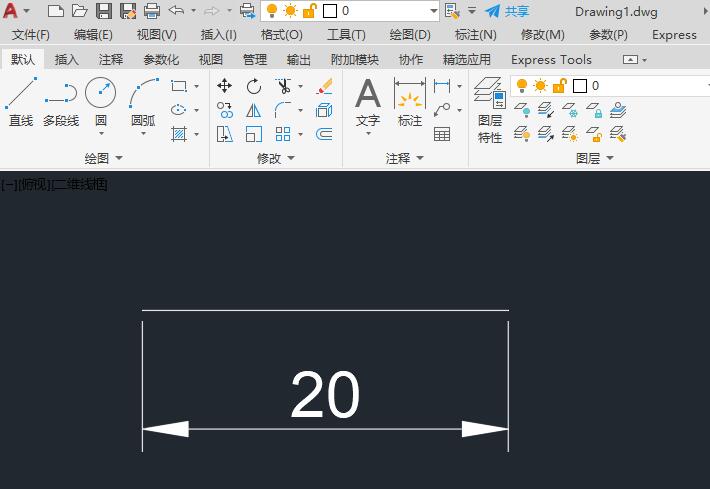Pick the Hatch tool in draw panel
Image resolution: width=710 pixels, height=489 pixels.
click(x=179, y=134)
